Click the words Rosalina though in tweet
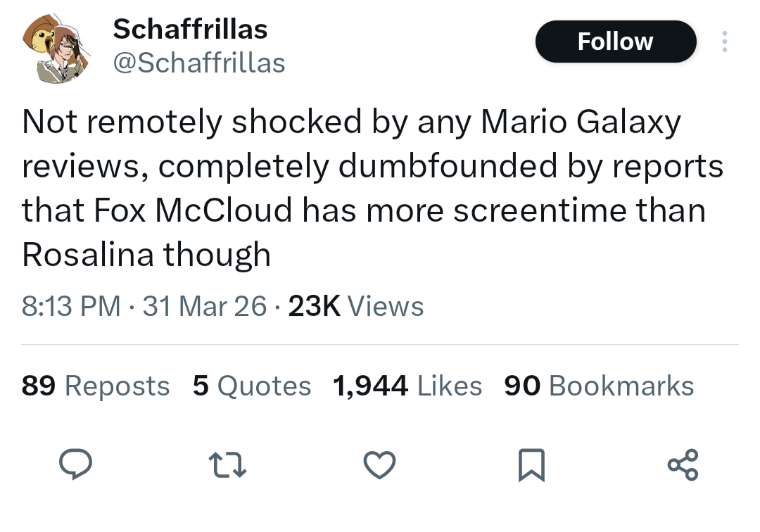The image size is (760, 532). pos(146,255)
